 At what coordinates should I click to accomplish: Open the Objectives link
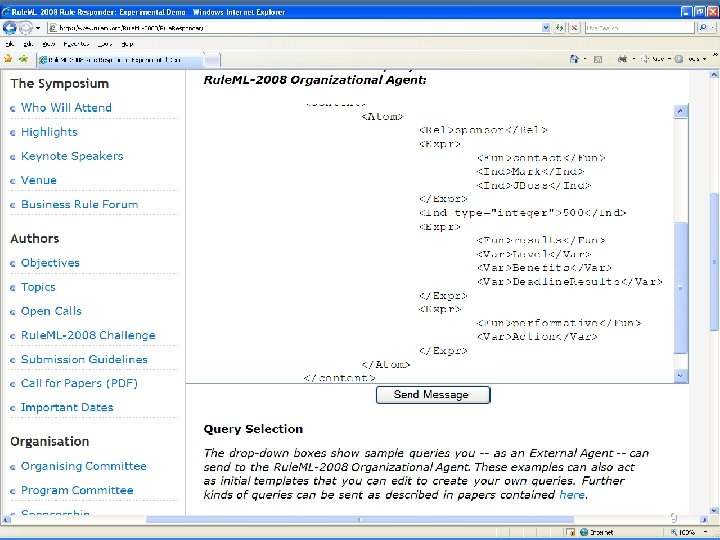pos(50,263)
